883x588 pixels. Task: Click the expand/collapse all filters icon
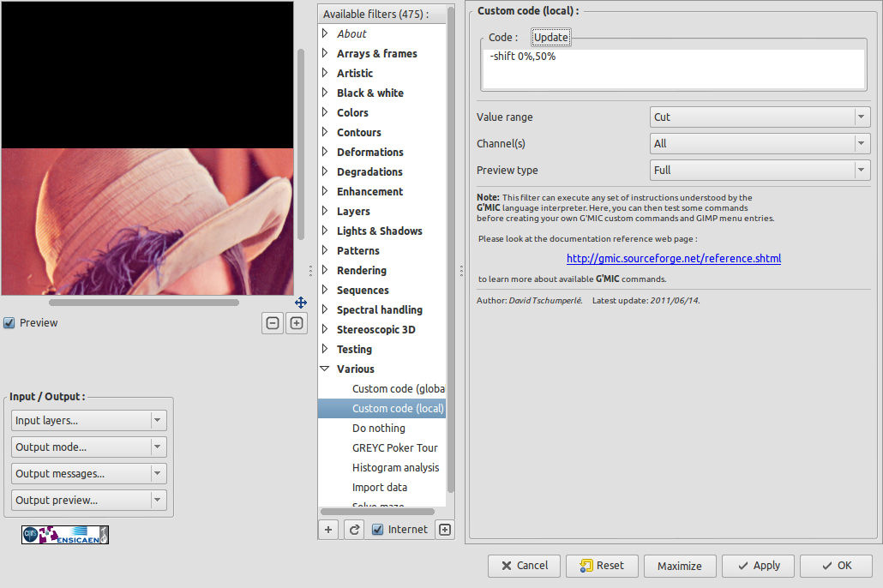click(445, 530)
